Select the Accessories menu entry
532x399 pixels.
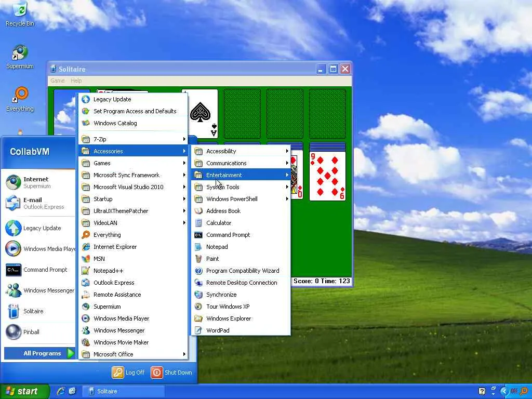click(x=133, y=151)
